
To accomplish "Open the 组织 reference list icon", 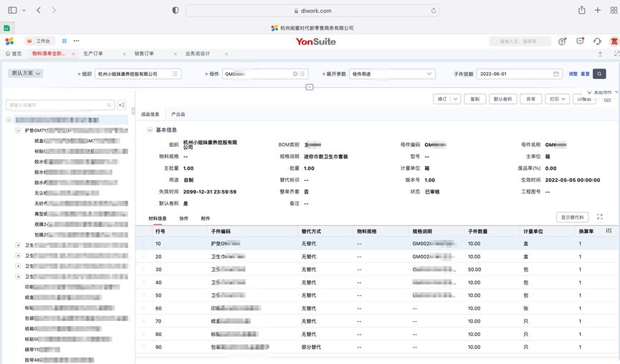I will [175, 74].
